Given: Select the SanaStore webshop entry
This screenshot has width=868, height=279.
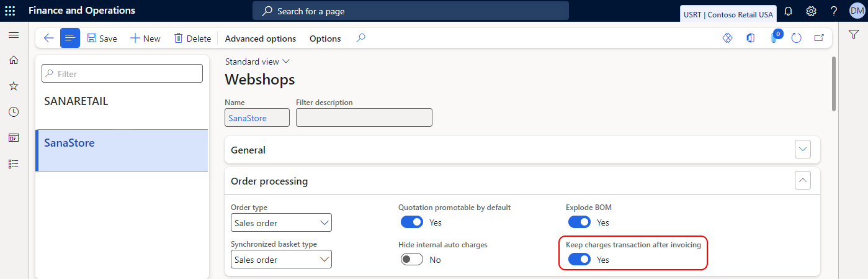Looking at the screenshot, I should 122,150.
